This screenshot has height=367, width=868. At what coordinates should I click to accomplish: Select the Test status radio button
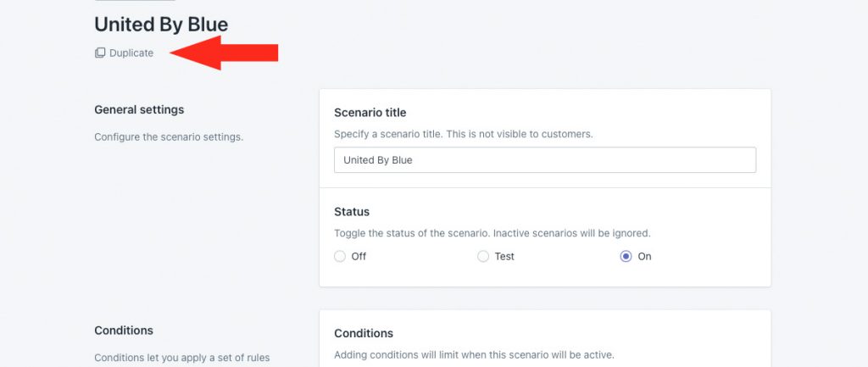pos(483,256)
